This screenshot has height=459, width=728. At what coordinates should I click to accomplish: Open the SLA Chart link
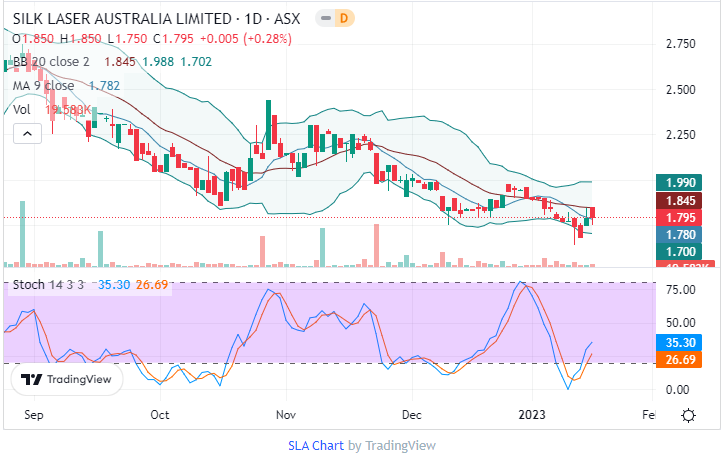(317, 446)
